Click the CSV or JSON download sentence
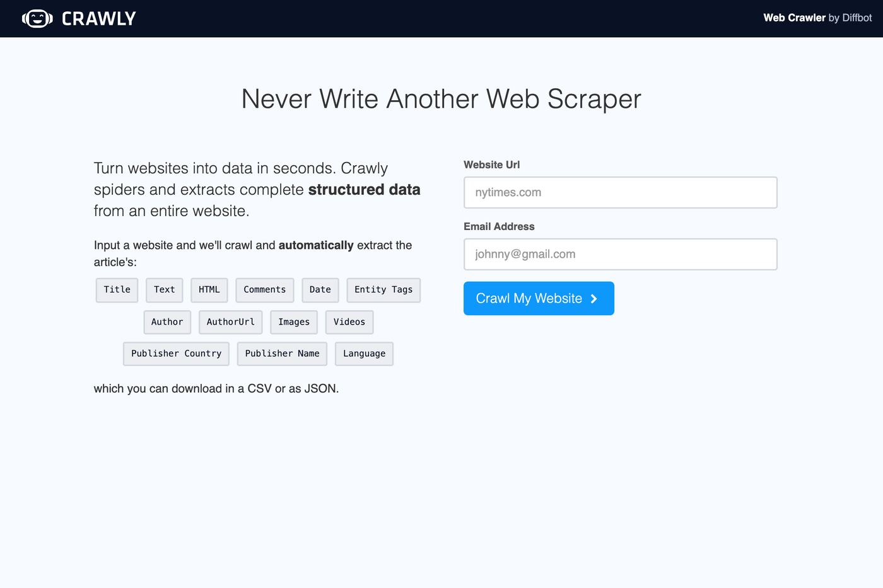 [216, 389]
